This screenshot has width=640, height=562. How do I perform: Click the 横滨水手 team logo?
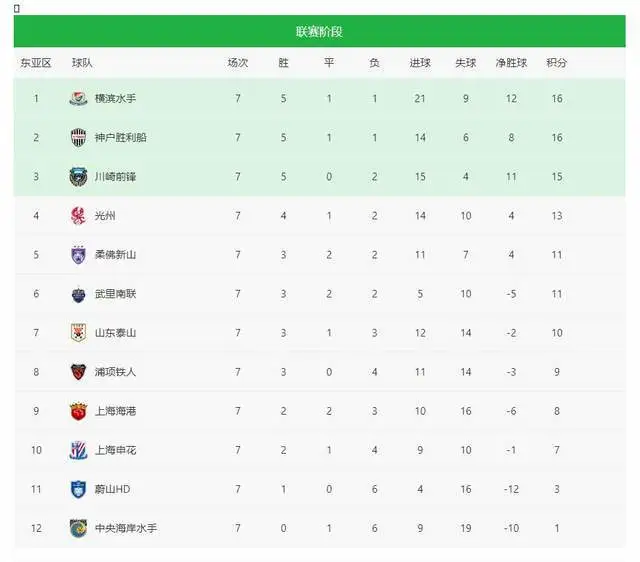78,98
